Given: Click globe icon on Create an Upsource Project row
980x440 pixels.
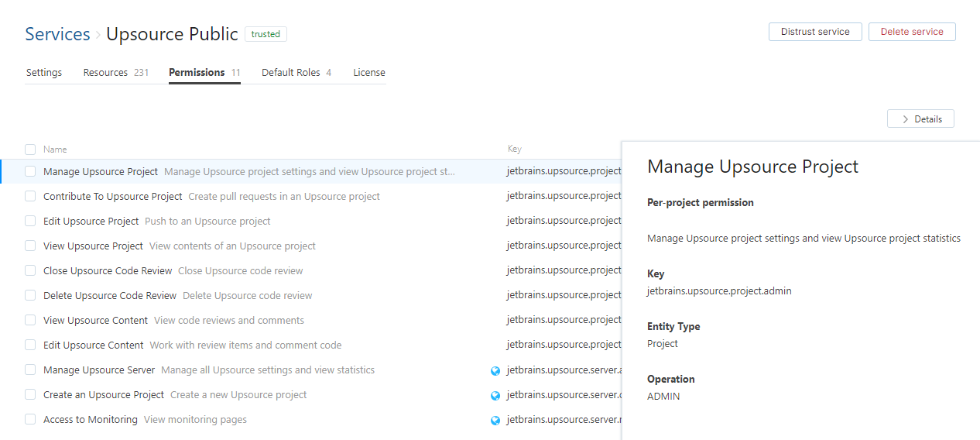Looking at the screenshot, I should 495,395.
